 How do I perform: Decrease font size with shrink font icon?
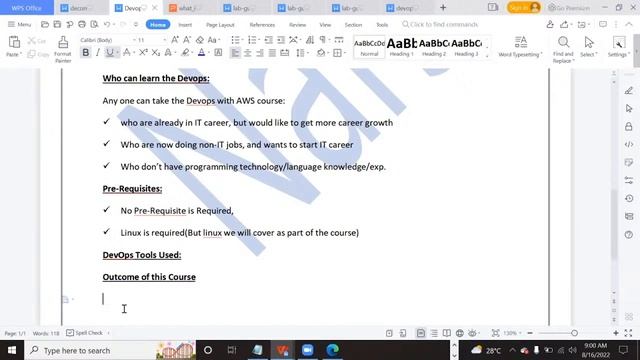pos(187,40)
